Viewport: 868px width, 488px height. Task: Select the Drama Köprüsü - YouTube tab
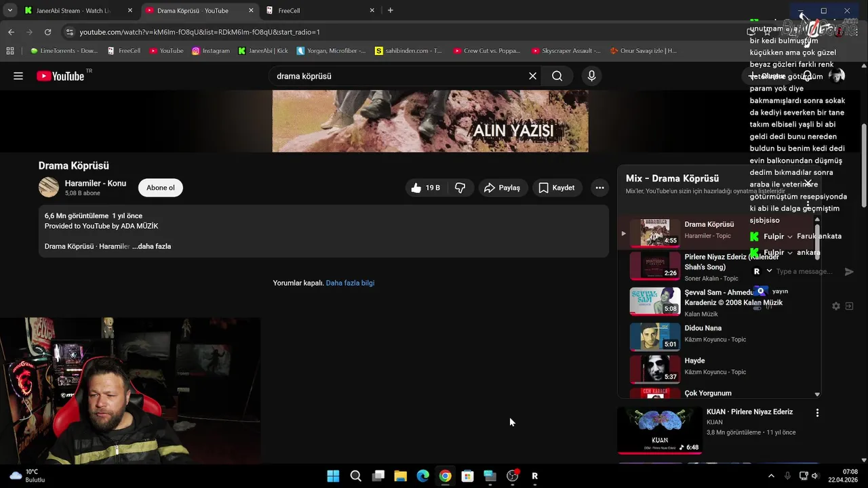tap(193, 11)
